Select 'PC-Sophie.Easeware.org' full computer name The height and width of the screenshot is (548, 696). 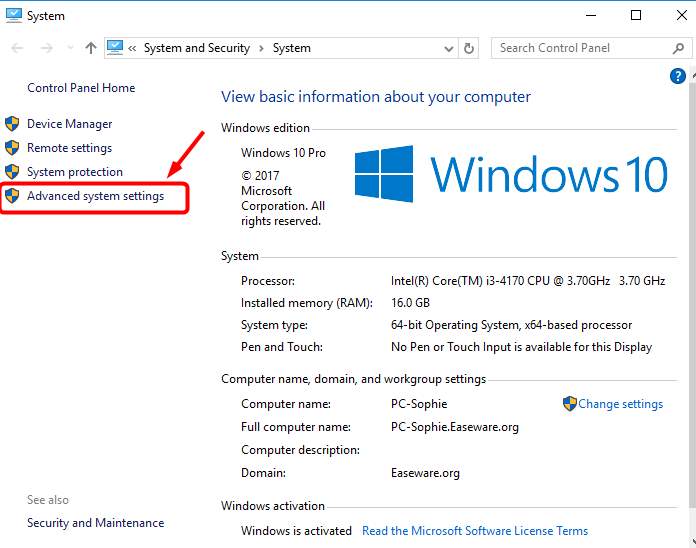click(x=455, y=427)
